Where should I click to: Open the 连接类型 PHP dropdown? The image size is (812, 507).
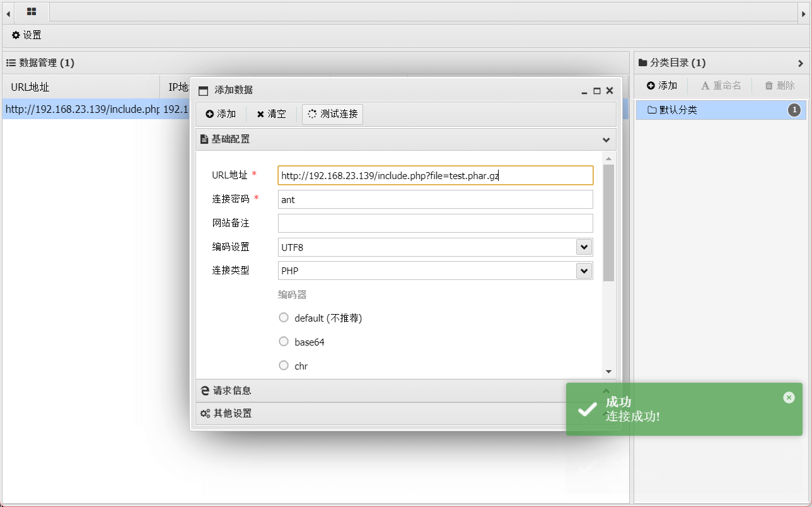584,271
